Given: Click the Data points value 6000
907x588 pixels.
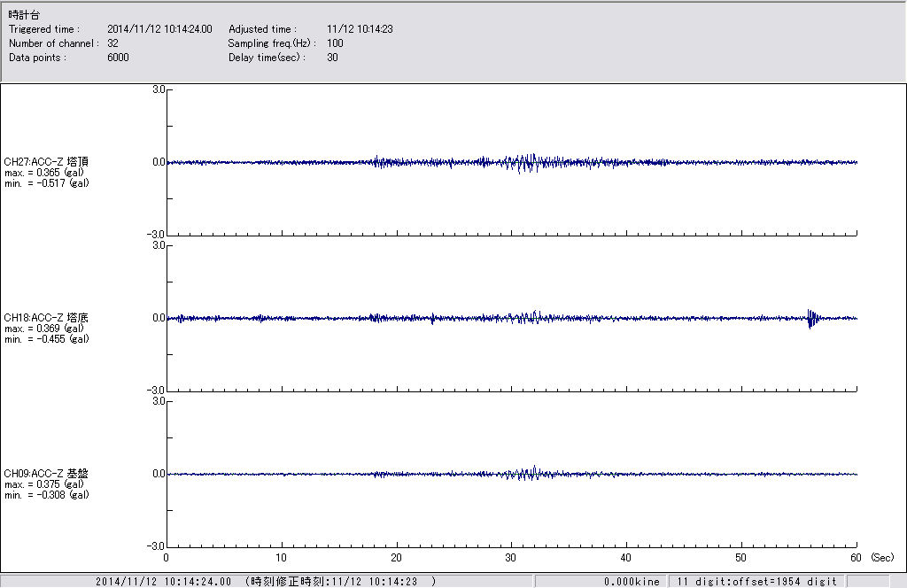Looking at the screenshot, I should pos(118,58).
